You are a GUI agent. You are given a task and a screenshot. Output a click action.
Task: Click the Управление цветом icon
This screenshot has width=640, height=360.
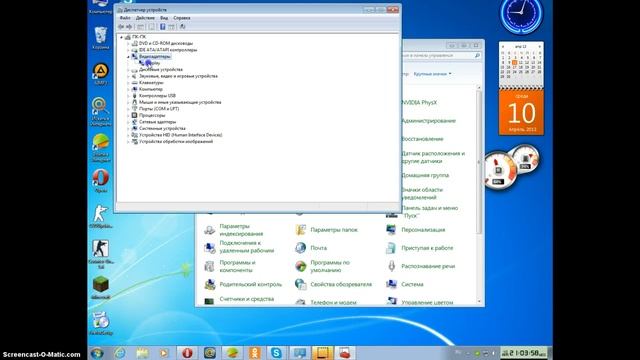[391, 301]
